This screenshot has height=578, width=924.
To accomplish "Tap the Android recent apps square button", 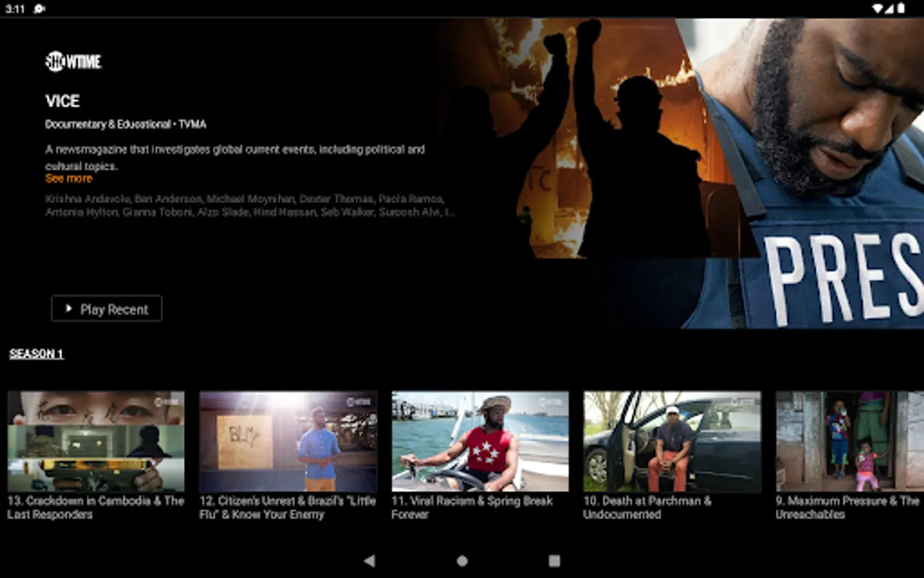I will tap(554, 561).
